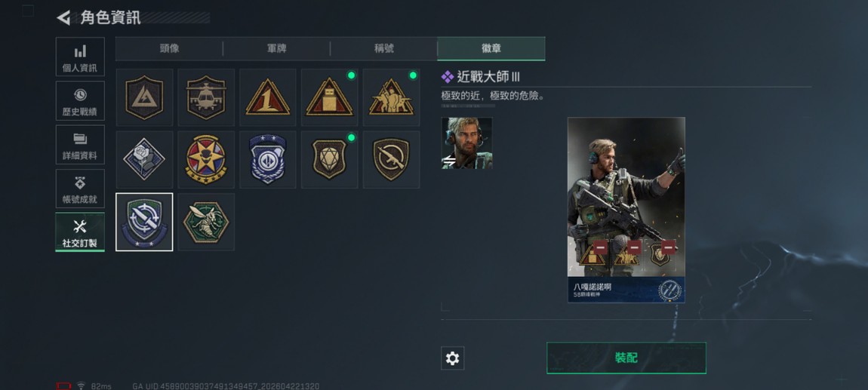Open the gear settings icon
The image size is (868, 390).
pos(452,358)
